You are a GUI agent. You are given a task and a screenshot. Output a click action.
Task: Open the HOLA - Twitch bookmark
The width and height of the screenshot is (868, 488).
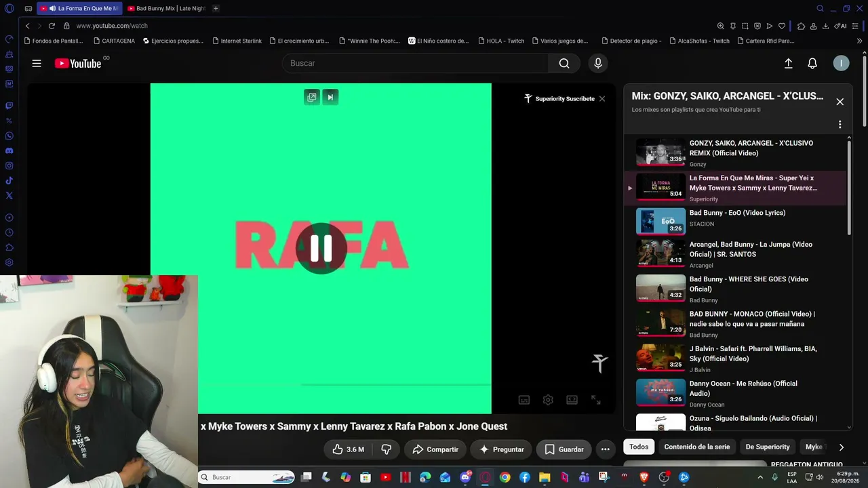500,41
